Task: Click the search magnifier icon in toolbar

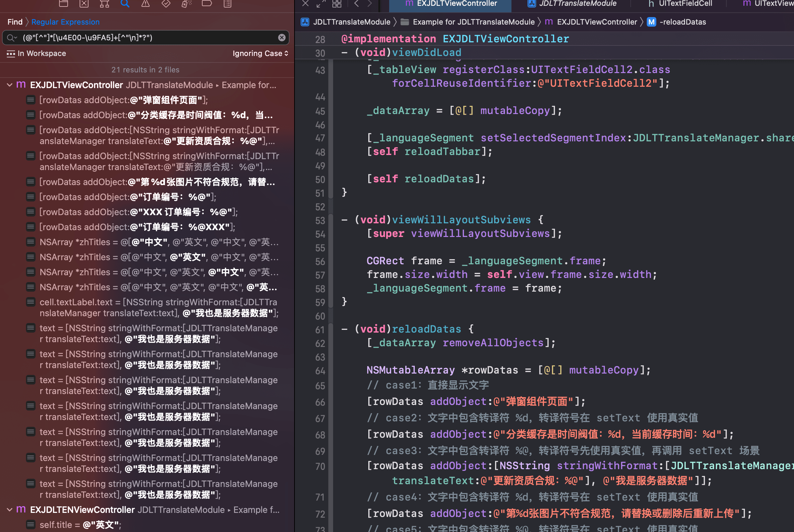Action: pos(125,5)
